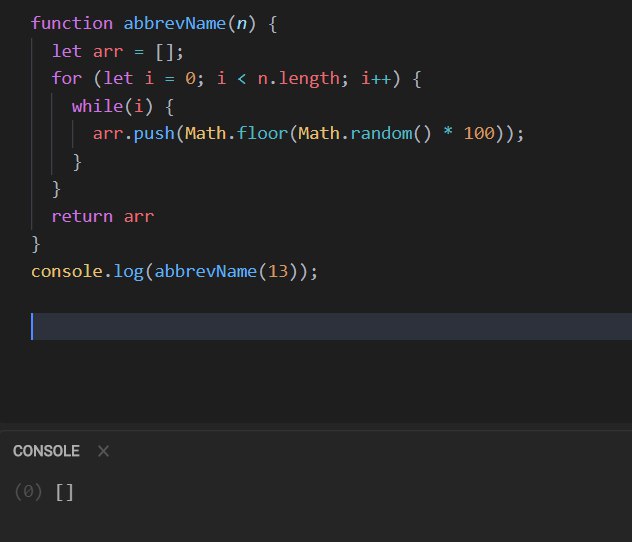The width and height of the screenshot is (632, 542).
Task: Click the empty highlighted editor line
Action: (331, 326)
